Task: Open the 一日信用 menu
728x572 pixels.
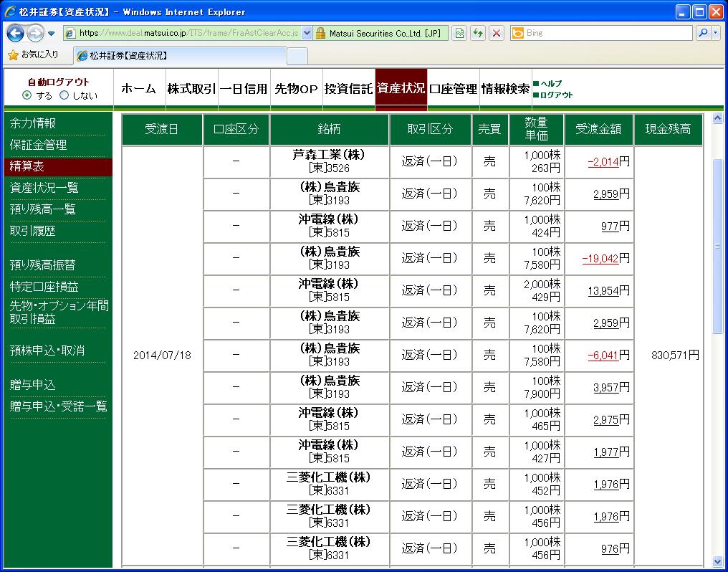Action: pyautogui.click(x=244, y=88)
